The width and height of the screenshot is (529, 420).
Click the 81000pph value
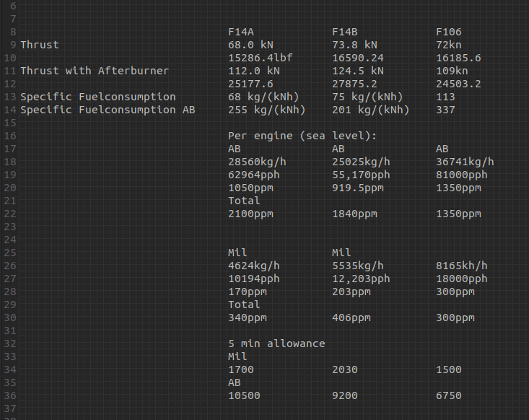click(462, 175)
